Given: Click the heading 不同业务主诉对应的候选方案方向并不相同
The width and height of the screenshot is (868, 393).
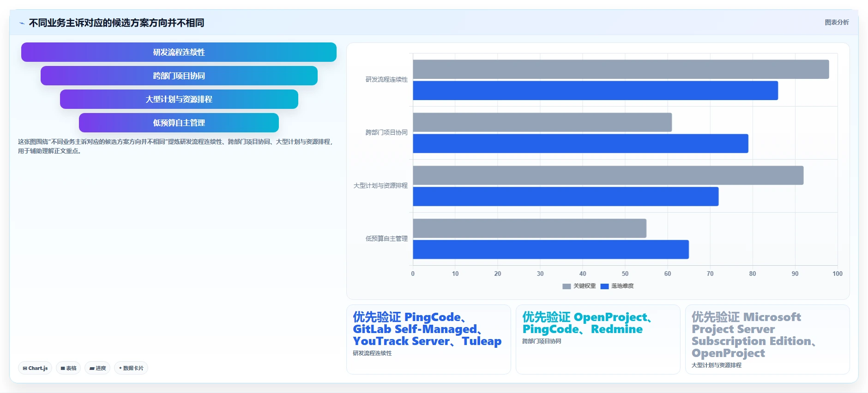Looking at the screenshot, I should pyautogui.click(x=116, y=23).
